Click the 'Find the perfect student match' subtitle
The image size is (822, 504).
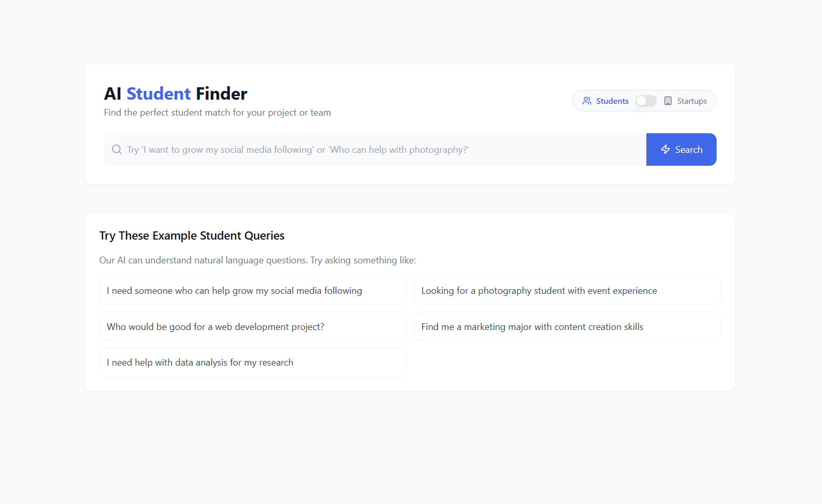[217, 113]
